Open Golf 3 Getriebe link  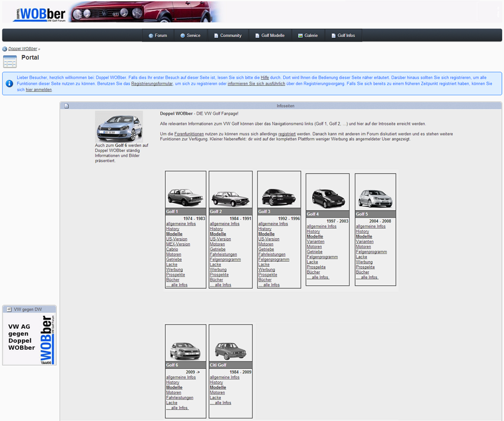pos(266,249)
